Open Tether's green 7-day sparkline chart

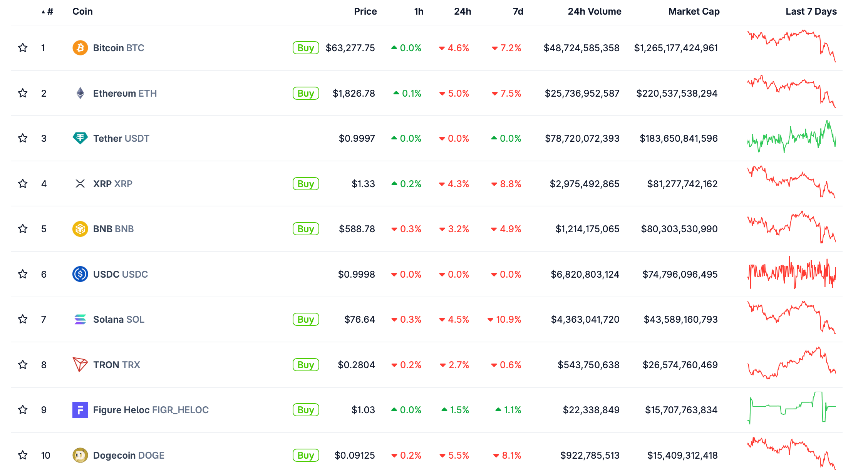pos(791,137)
